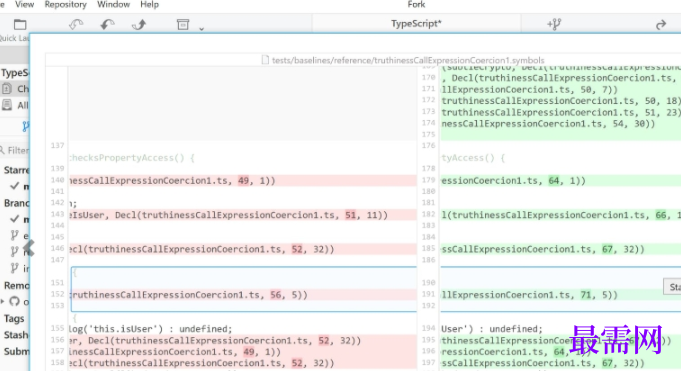The width and height of the screenshot is (681, 371).
Task: Click the Push toolbar icon
Action: (x=139, y=24)
